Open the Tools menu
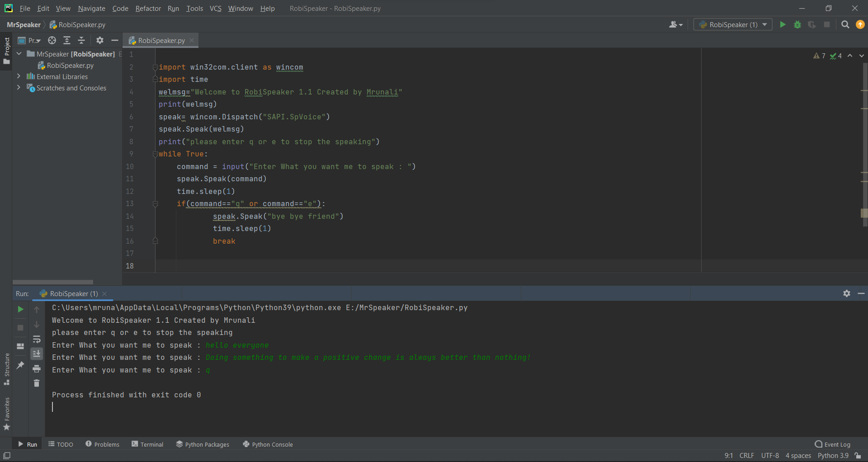The height and width of the screenshot is (462, 868). (194, 8)
